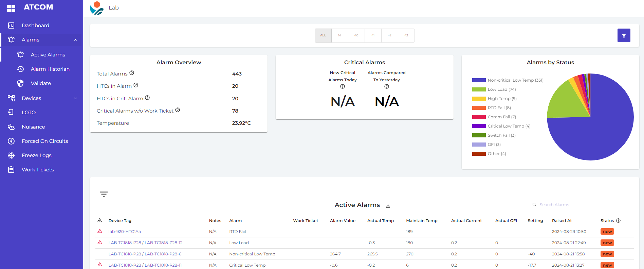Click help icon under Alarms Compared To Yesterday
644x269 pixels.
tap(386, 87)
